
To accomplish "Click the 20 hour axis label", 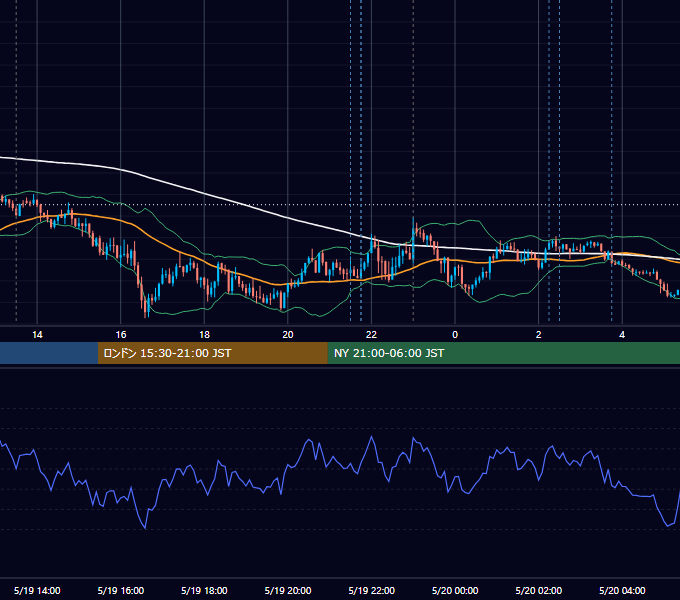I will [288, 335].
